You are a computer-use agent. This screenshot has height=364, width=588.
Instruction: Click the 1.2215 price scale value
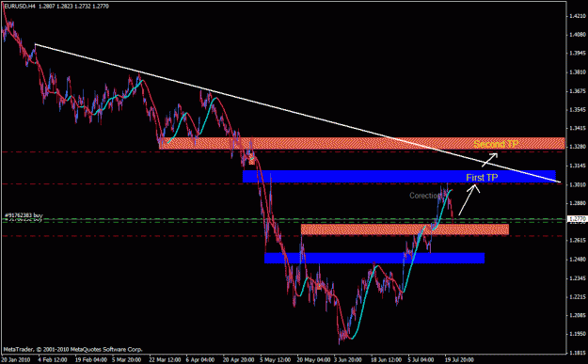(578, 296)
